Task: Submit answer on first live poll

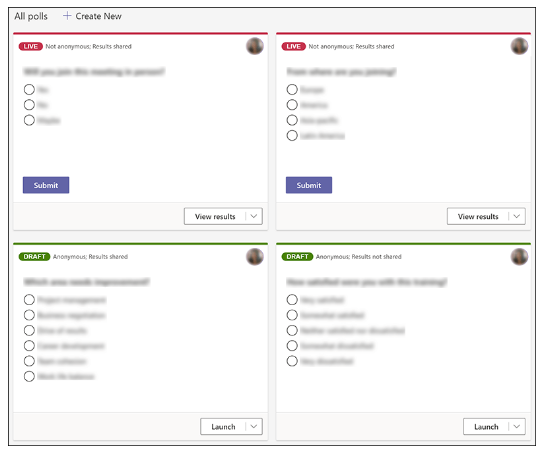Action: point(46,185)
